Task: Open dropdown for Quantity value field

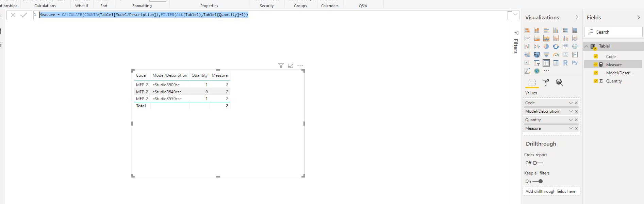Action: [571, 120]
